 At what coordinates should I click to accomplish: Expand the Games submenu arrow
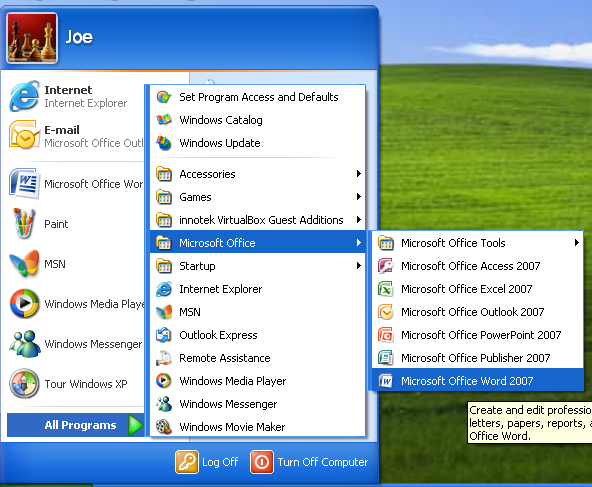tap(359, 197)
